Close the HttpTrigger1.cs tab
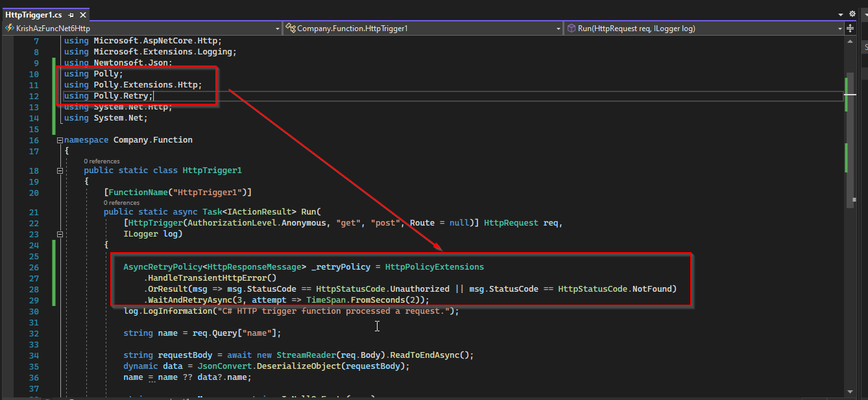Screen dimensions: 868x400 pos(82,14)
